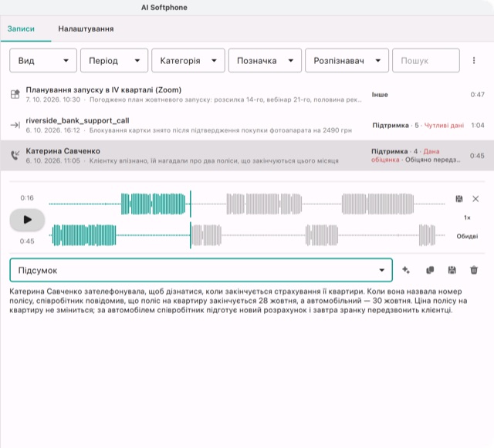The height and width of the screenshot is (448, 494).
Task: Click the 0:16 current time label
Action: 27,198
